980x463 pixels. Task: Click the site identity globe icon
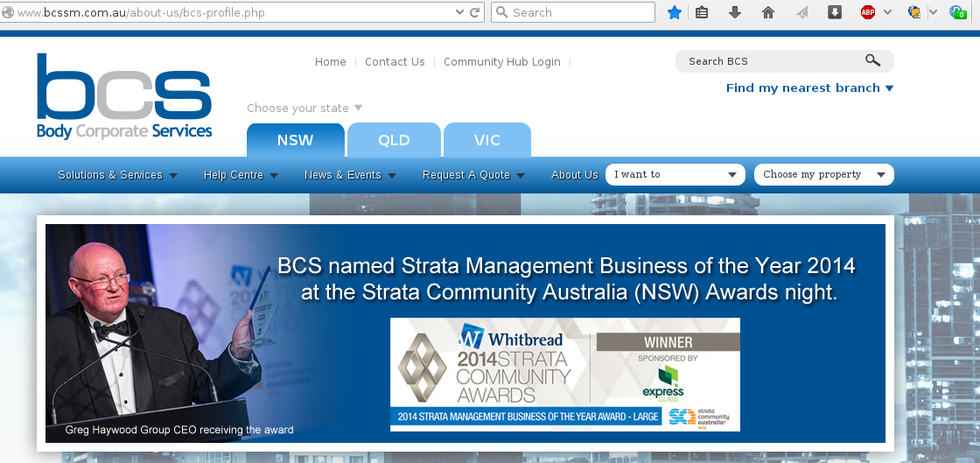[x=8, y=12]
